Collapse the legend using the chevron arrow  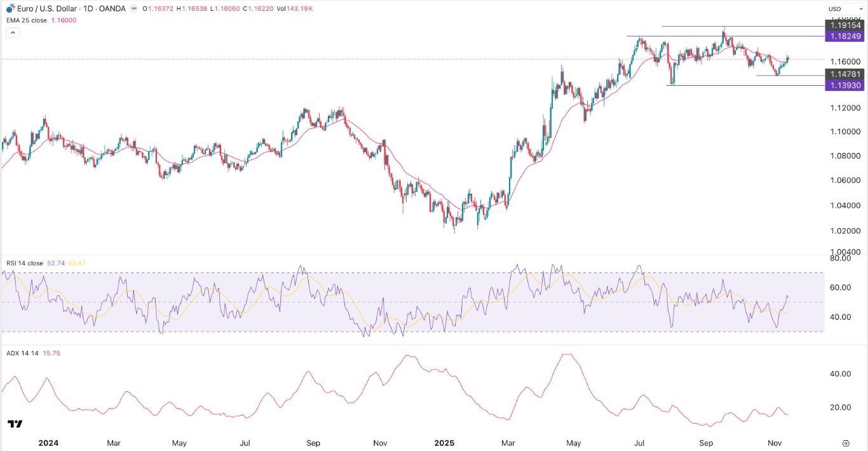[13, 32]
